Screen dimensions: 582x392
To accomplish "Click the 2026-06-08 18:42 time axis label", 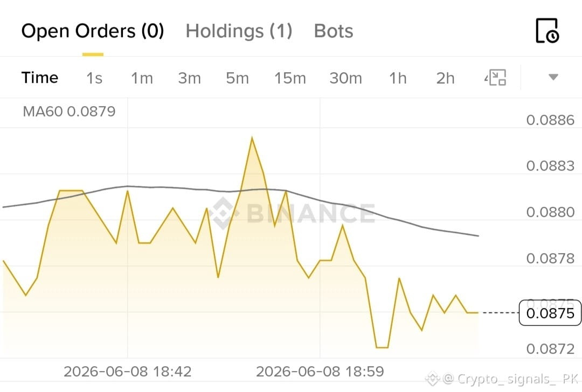I will tap(127, 371).
